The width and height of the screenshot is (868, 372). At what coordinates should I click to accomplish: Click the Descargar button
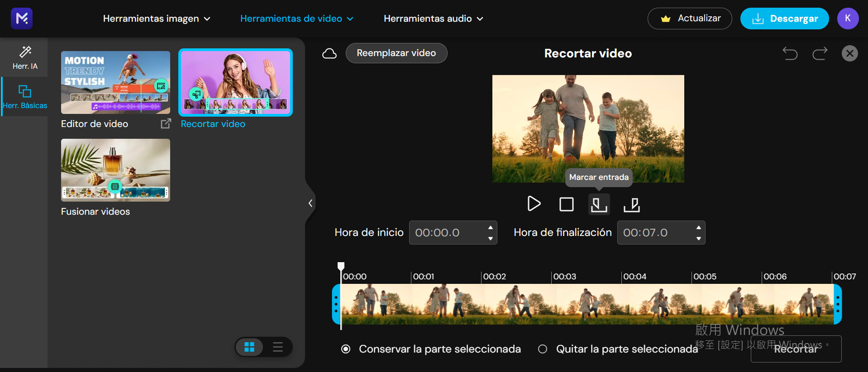(x=784, y=19)
